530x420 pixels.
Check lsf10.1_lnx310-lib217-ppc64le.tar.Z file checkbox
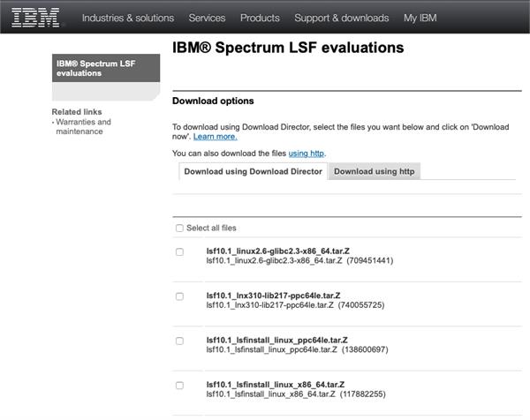tap(179, 296)
